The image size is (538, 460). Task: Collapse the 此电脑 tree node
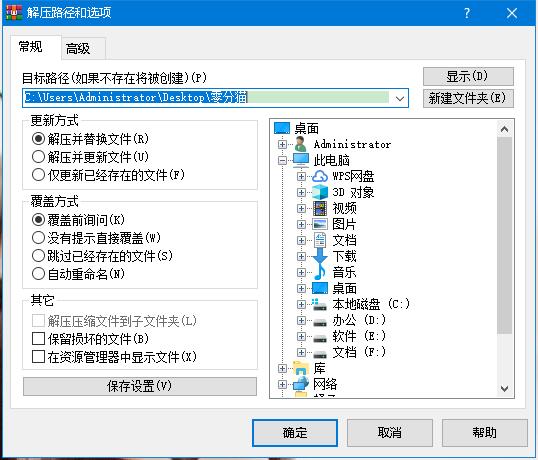pyautogui.click(x=282, y=160)
